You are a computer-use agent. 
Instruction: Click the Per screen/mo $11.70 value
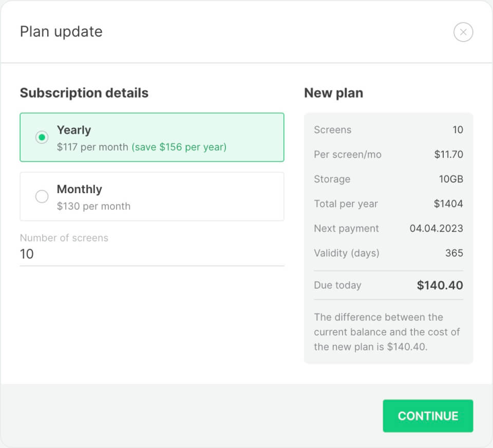tap(448, 155)
